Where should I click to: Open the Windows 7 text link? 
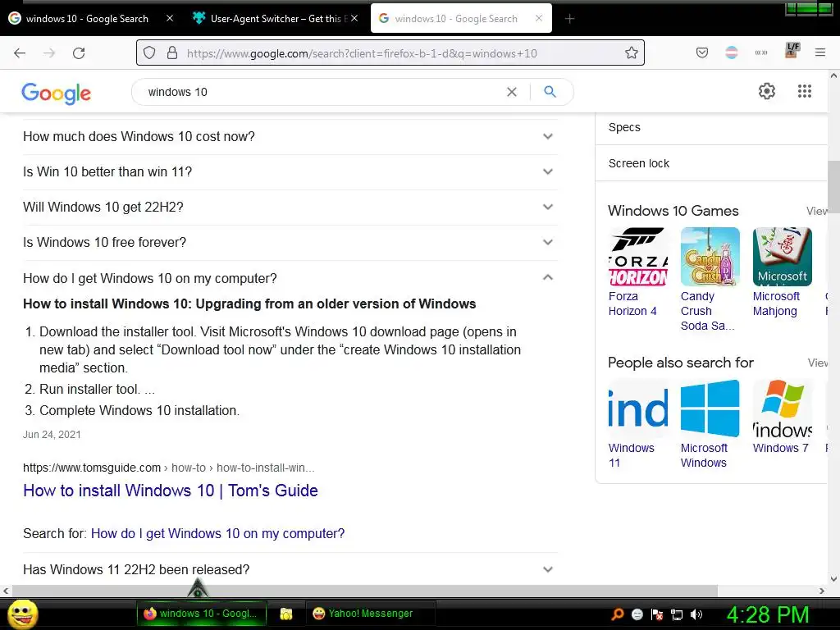[x=781, y=448]
